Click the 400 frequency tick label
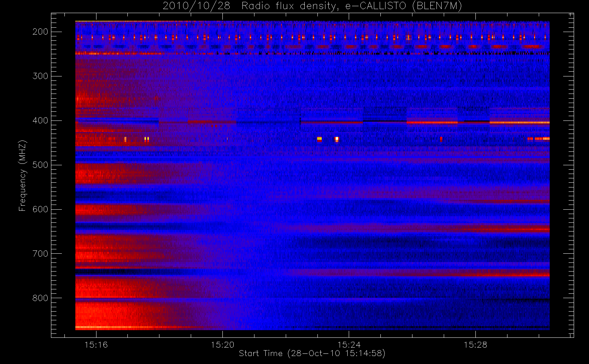This screenshot has height=364, width=589. point(40,120)
